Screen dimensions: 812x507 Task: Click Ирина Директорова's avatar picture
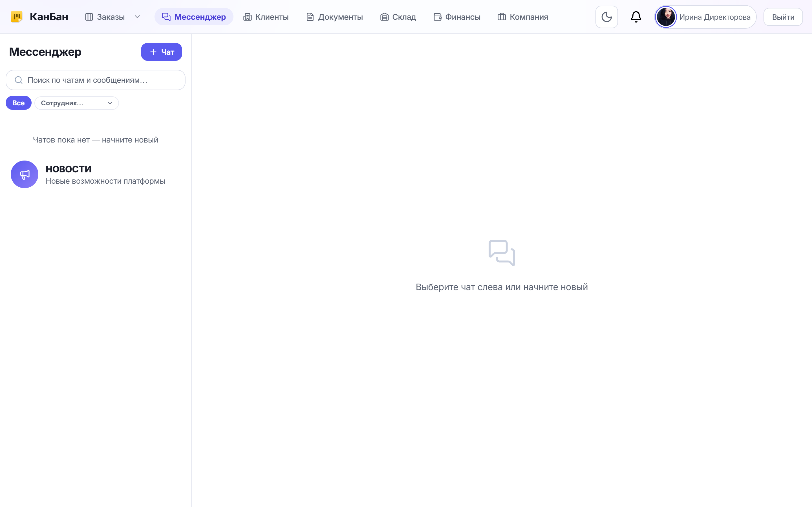[x=666, y=17]
